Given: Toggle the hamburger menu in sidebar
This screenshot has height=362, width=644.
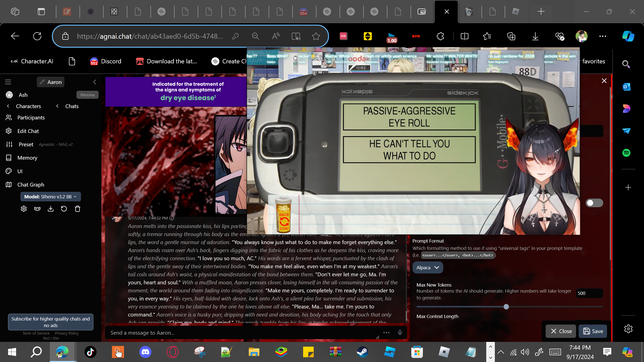Looking at the screenshot, I should 8,82.
